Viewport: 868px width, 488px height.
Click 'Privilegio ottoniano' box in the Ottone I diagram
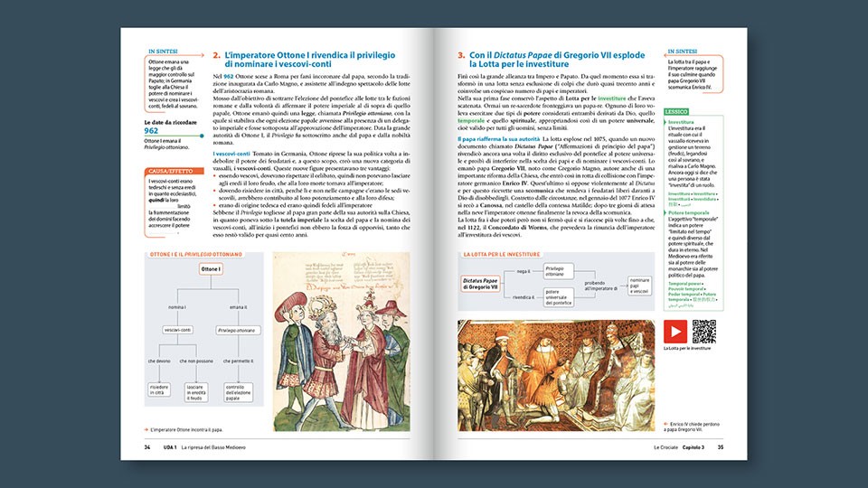click(x=238, y=331)
